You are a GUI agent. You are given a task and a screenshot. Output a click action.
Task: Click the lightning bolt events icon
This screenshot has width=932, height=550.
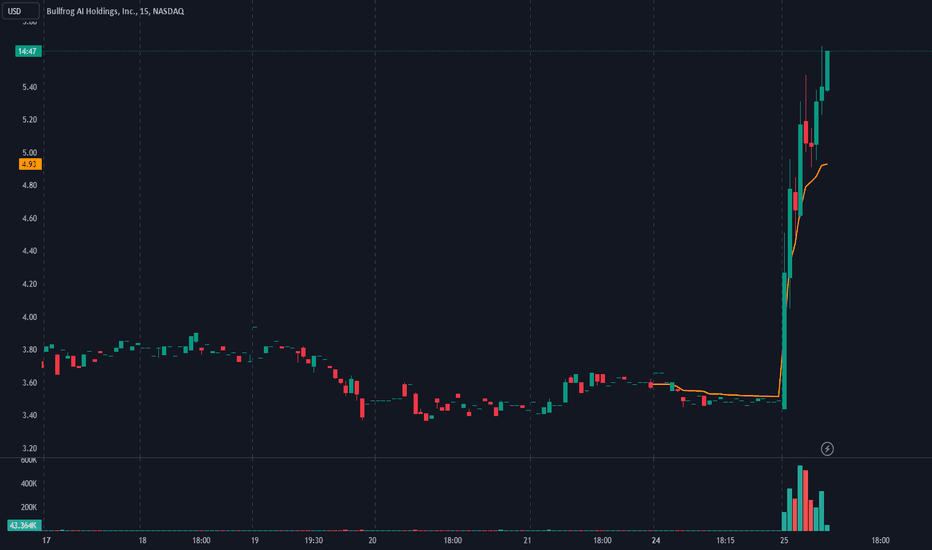[827, 448]
